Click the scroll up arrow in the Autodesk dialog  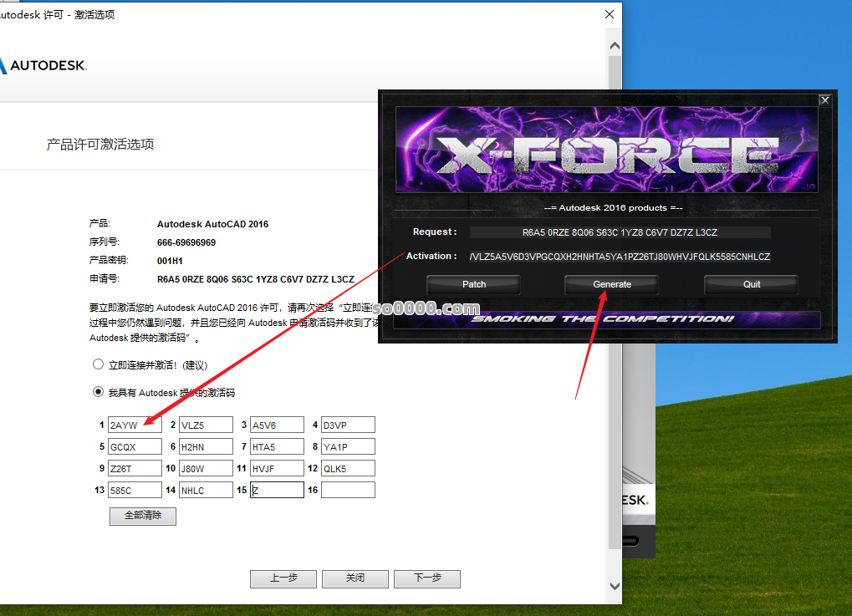coord(615,46)
